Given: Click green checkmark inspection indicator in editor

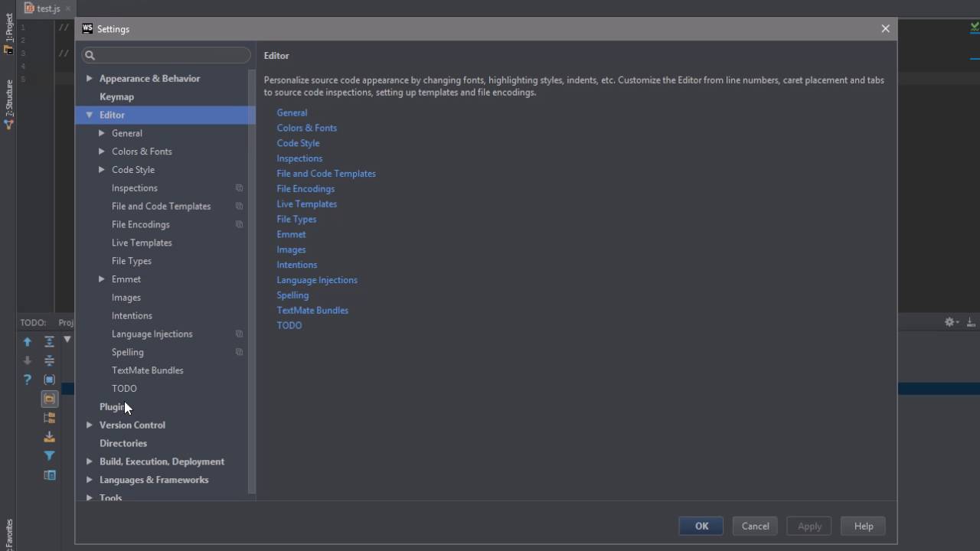Looking at the screenshot, I should 974,27.
